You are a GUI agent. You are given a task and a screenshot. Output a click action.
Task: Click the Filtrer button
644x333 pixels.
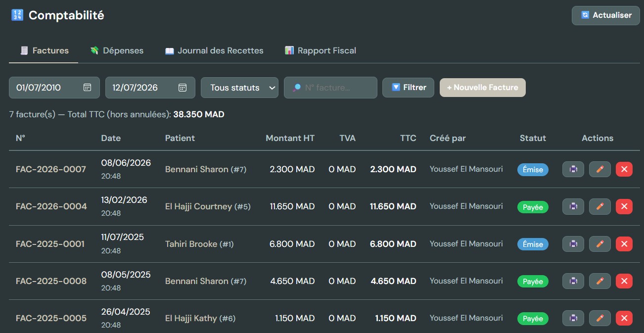tap(408, 88)
